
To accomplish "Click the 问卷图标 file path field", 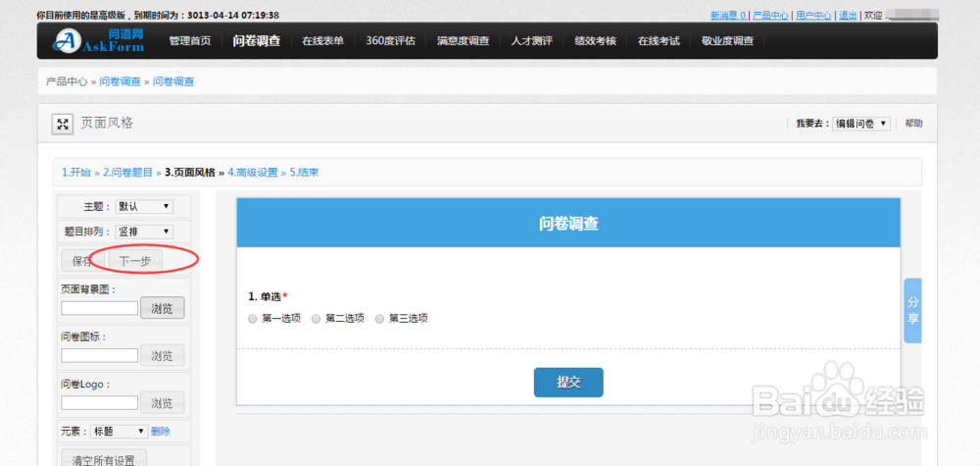I will click(99, 355).
